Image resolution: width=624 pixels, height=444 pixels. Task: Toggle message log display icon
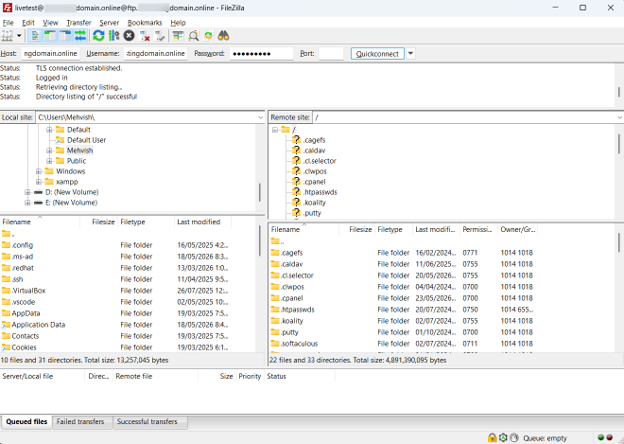35,36
